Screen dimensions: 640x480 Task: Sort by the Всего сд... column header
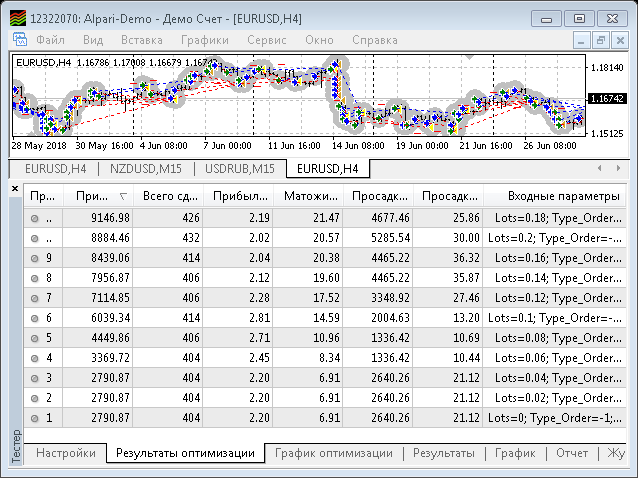(169, 196)
